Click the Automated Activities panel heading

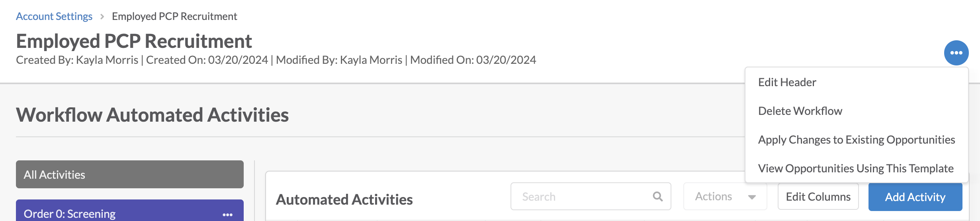coord(344,199)
